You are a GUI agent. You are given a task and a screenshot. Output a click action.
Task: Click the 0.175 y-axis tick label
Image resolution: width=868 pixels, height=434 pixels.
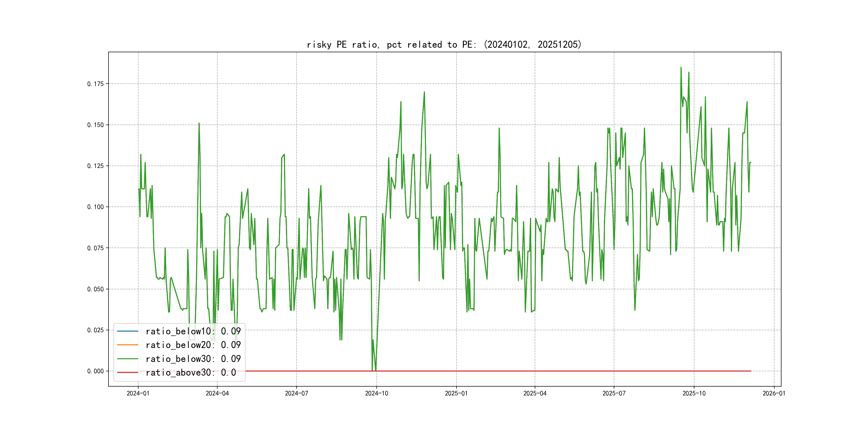95,84
